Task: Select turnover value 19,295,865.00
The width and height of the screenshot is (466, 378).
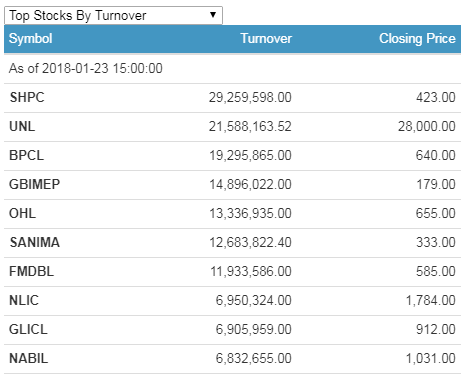Action: click(x=250, y=155)
